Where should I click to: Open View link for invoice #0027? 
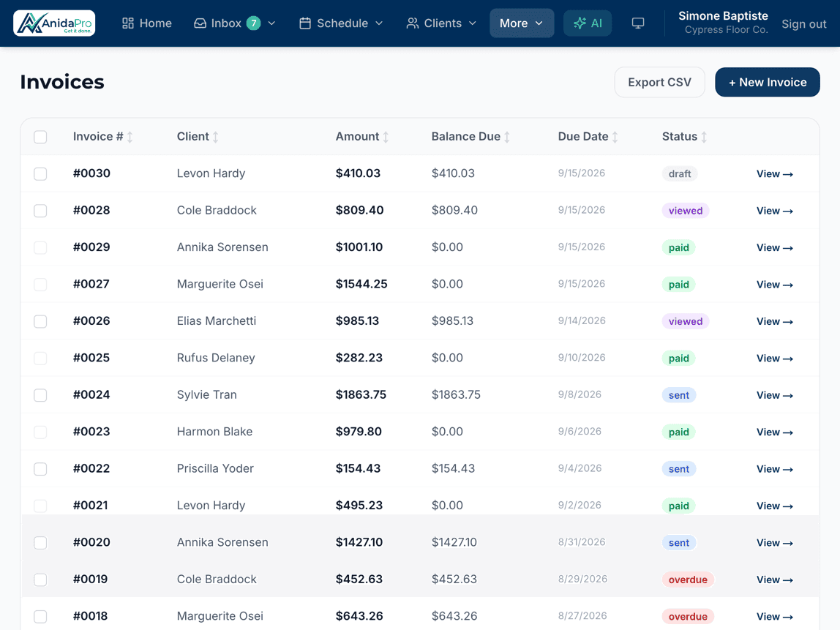(775, 285)
